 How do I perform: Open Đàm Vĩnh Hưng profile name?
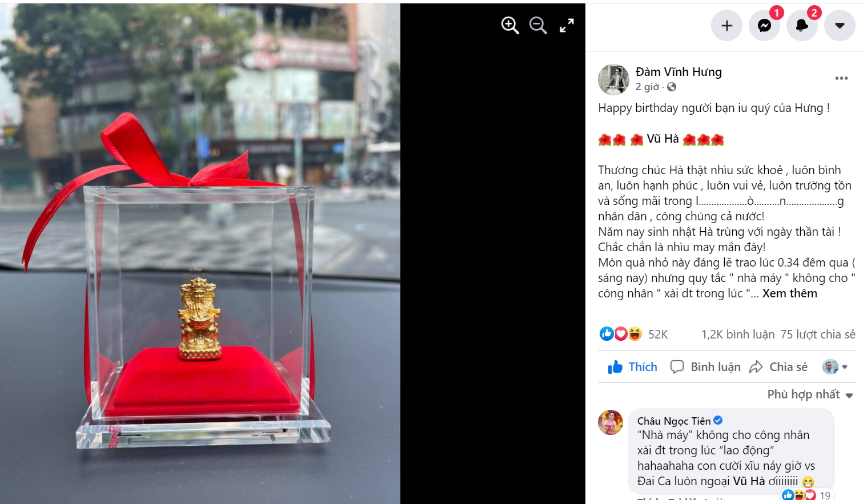click(x=679, y=72)
